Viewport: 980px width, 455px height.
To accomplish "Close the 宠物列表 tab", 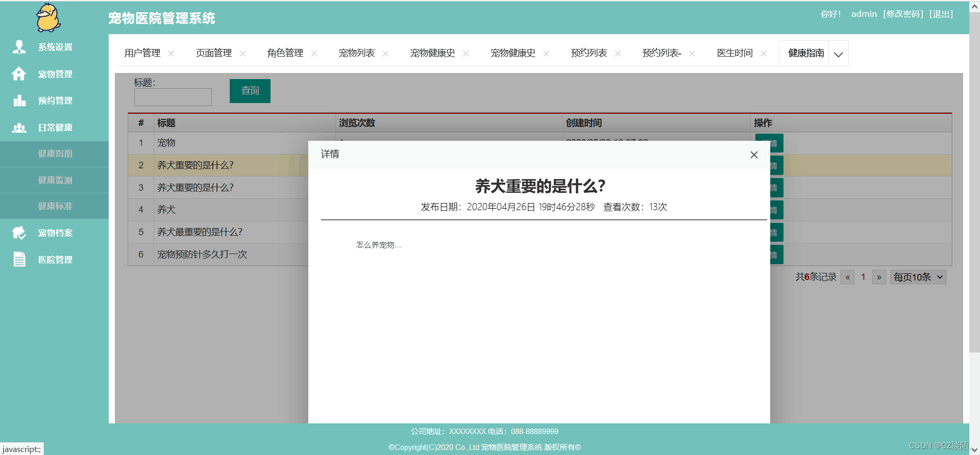I will (x=385, y=54).
